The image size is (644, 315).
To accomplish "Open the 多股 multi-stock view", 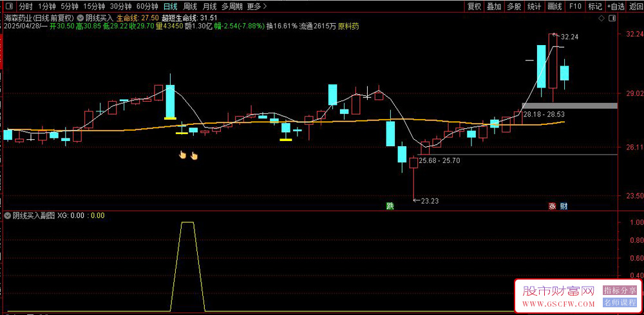I will coord(514,6).
